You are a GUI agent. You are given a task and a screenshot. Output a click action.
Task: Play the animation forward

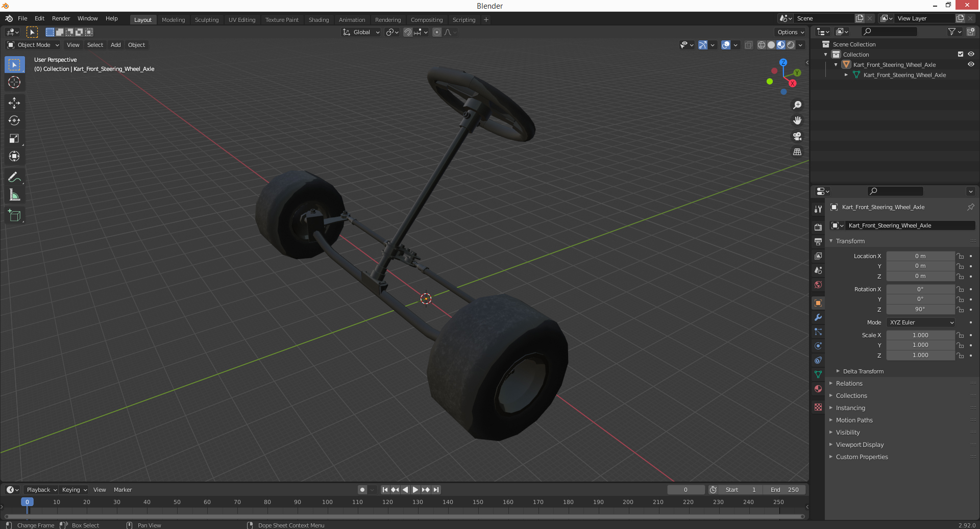pyautogui.click(x=415, y=490)
